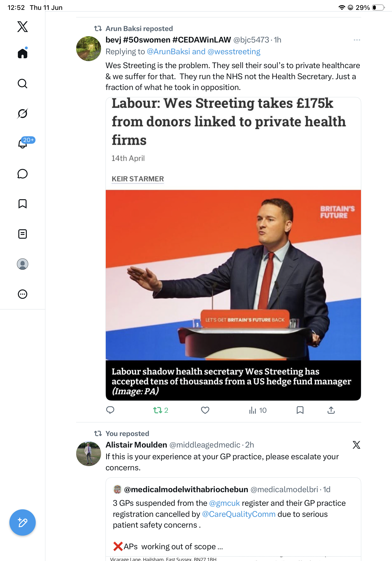Open Lists icon in sidebar
Viewport: 392px width, 561px height.
click(x=23, y=234)
